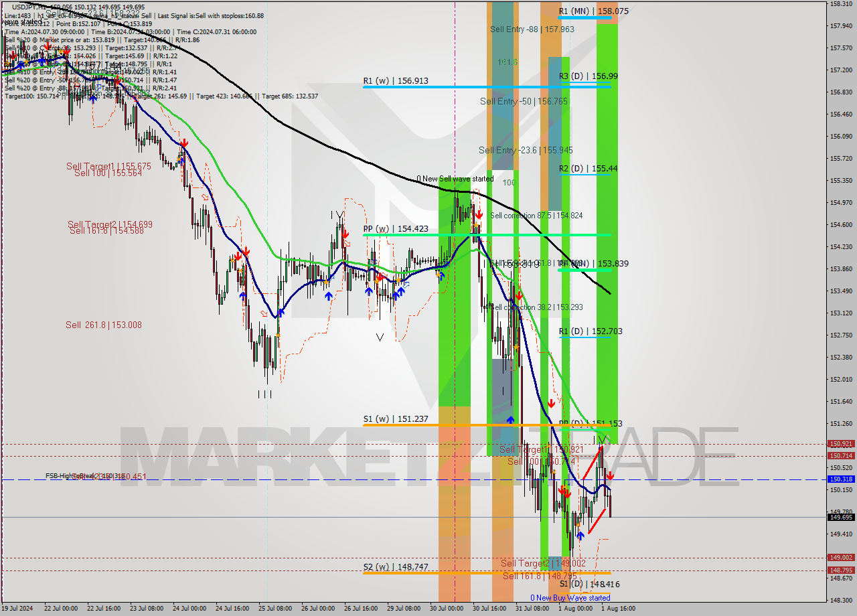Viewport: 857px width, 616px height.
Task: Click the 152.010 price scale value
Action: [x=841, y=379]
